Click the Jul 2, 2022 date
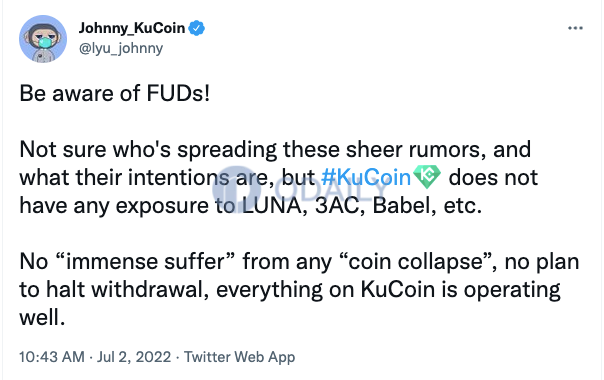This screenshot has height=380, width=604. point(134,357)
